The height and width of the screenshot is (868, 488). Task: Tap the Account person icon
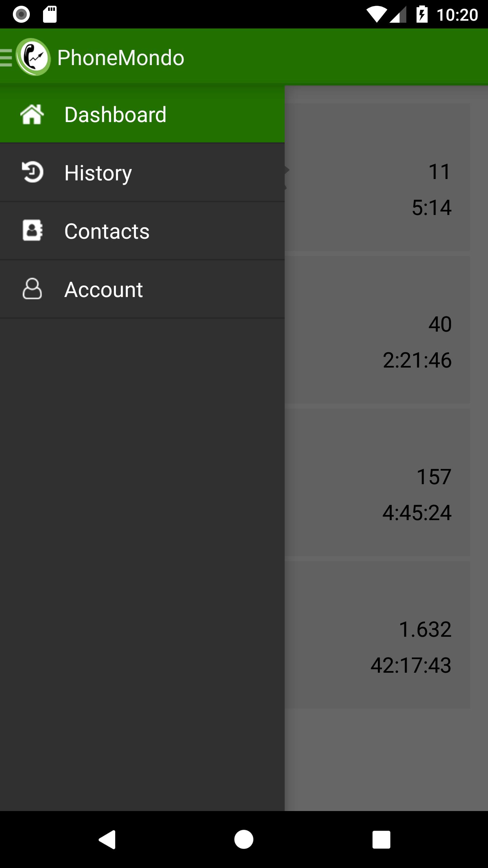[x=32, y=289]
